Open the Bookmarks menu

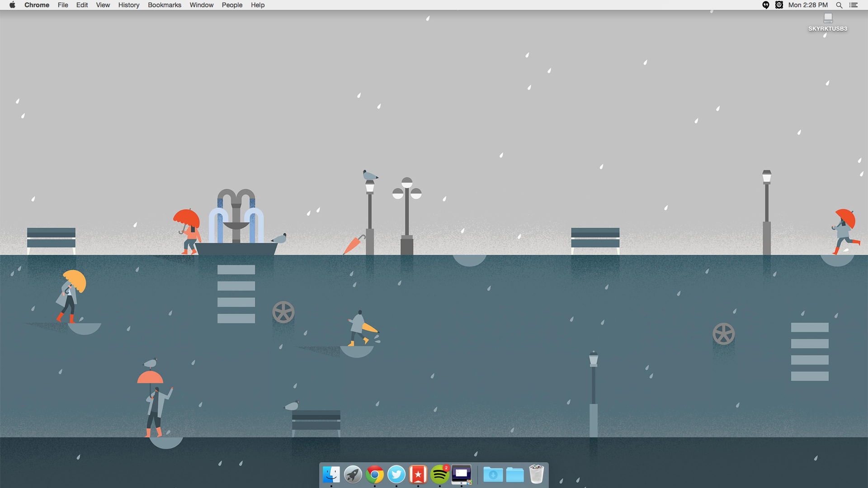165,5
